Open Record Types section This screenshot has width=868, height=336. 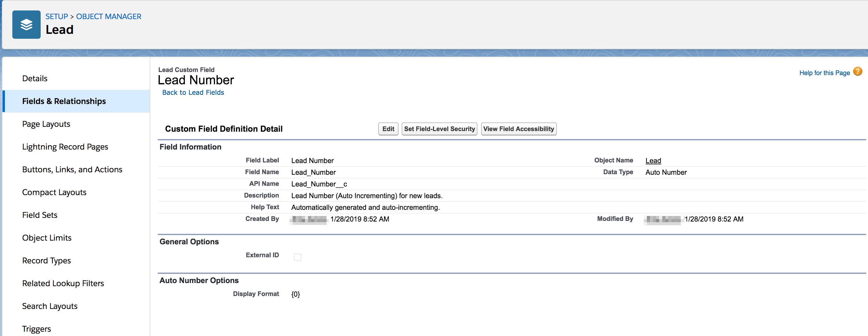(x=47, y=261)
